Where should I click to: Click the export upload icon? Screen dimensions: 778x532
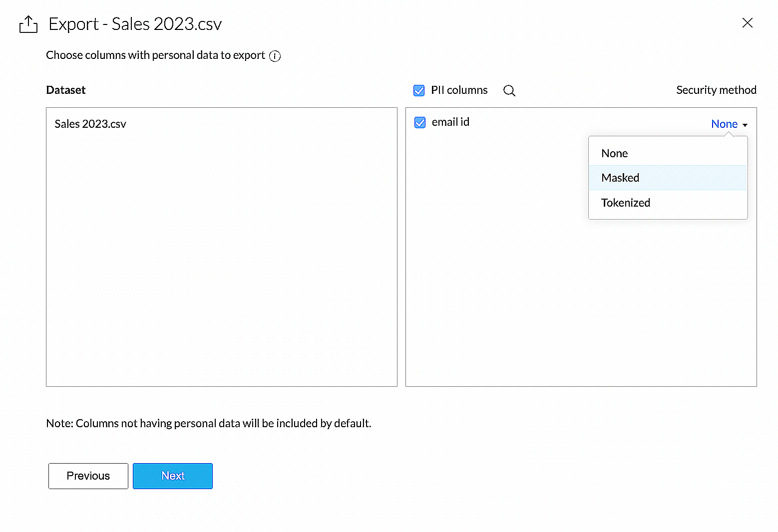(28, 24)
